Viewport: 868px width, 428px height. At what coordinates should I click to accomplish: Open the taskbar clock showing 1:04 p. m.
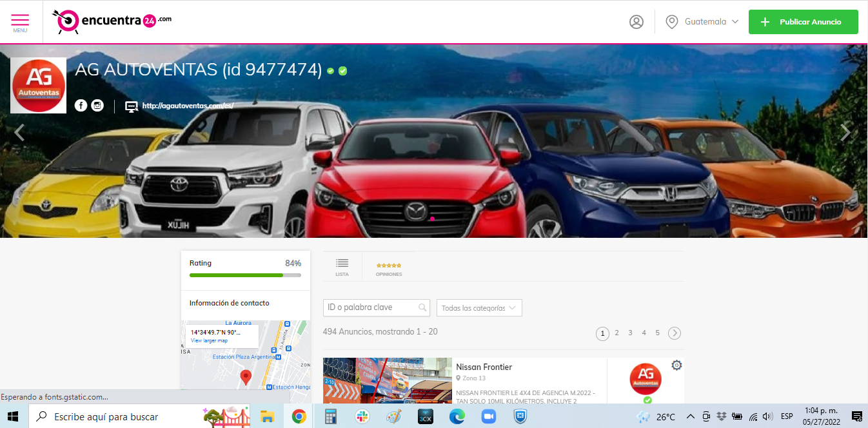point(822,416)
